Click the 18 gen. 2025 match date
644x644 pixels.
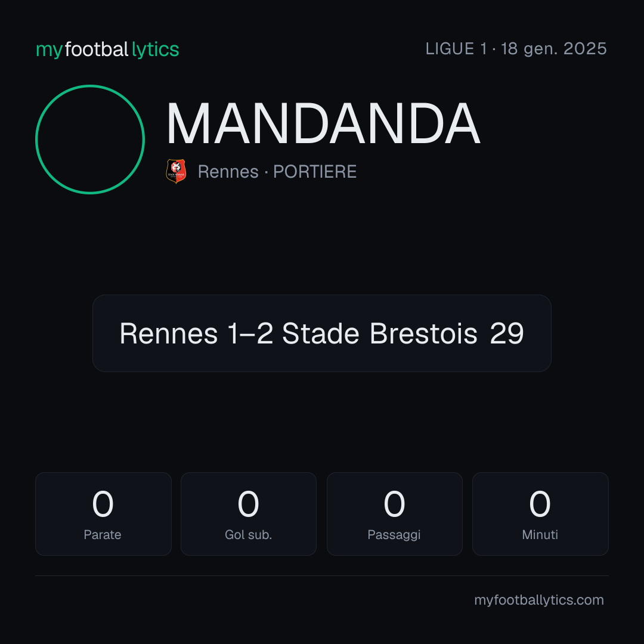click(553, 49)
